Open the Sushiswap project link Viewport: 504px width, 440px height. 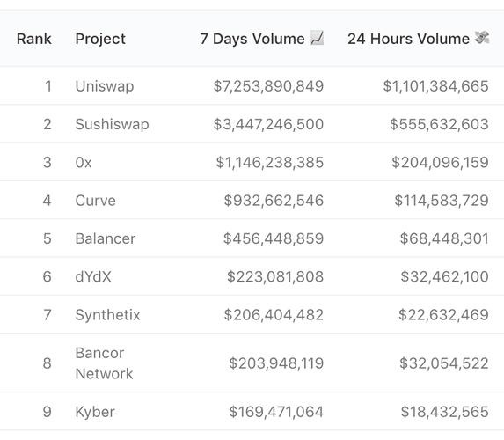point(113,124)
